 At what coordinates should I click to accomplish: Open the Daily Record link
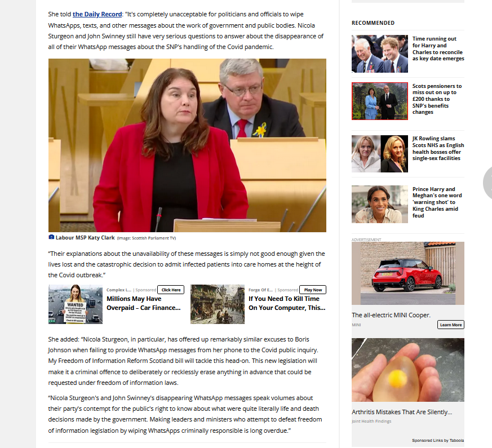pos(97,14)
